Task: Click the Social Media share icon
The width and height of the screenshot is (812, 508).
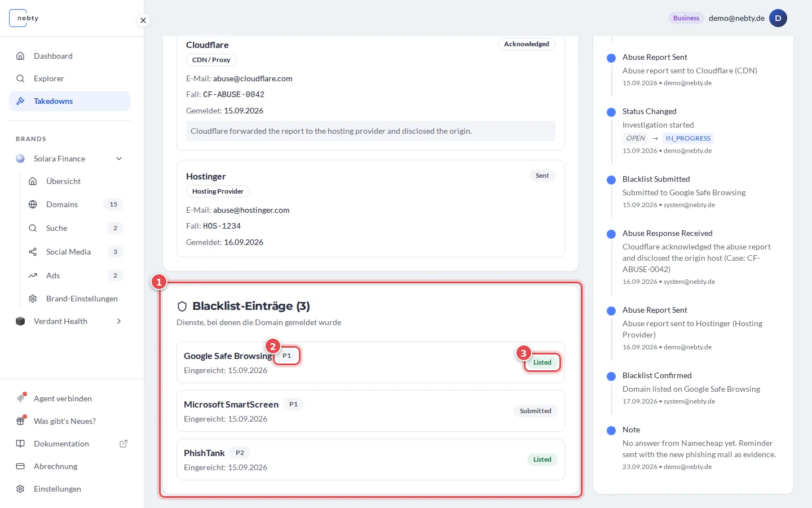Action: 33,252
